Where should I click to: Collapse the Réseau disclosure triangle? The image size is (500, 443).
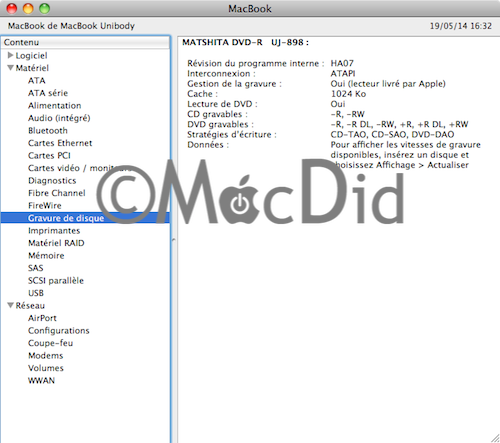(x=11, y=305)
